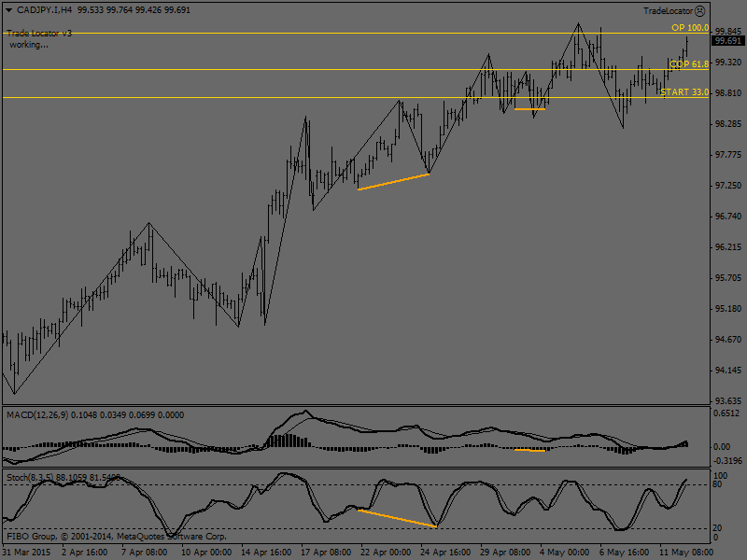Click the TradeLocator expert advisor label

(x=668, y=10)
